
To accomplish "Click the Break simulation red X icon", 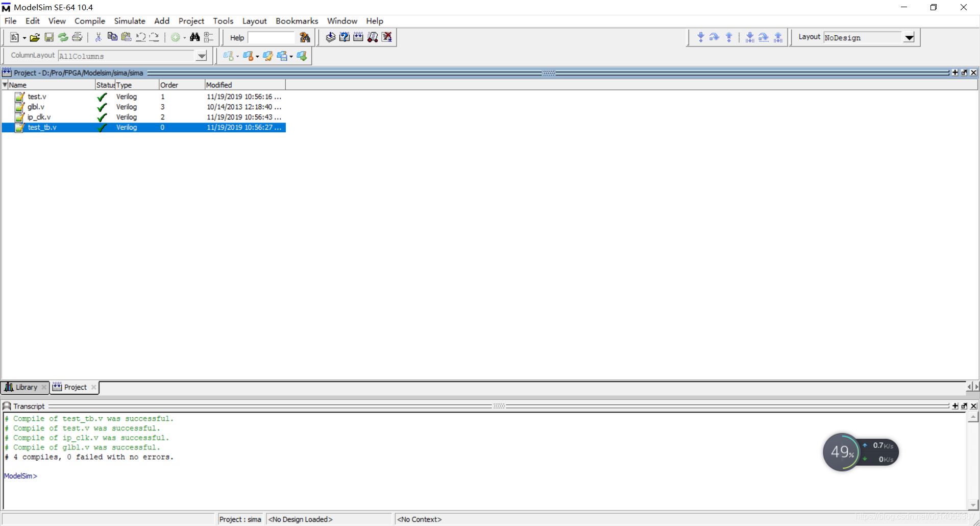I will click(x=387, y=37).
